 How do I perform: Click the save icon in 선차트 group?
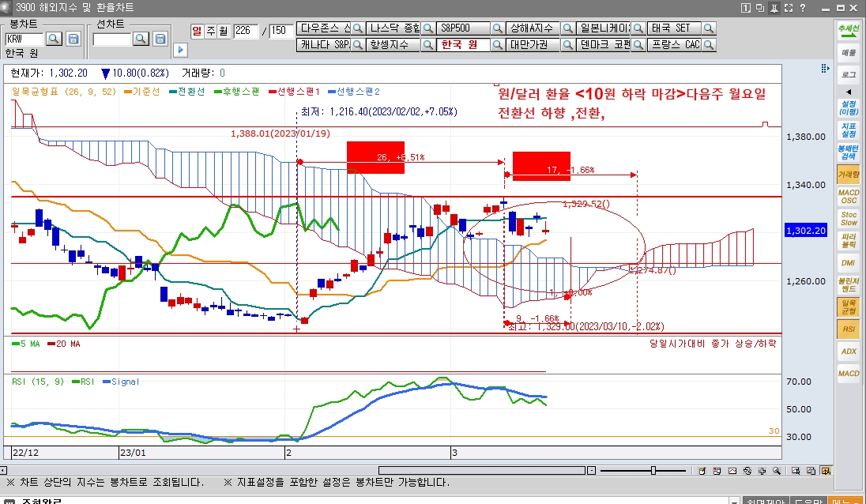(x=160, y=39)
